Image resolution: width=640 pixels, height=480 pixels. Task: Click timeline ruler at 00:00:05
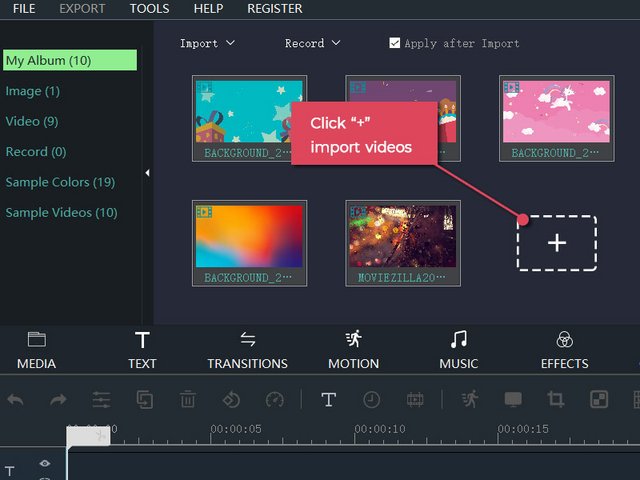point(236,429)
